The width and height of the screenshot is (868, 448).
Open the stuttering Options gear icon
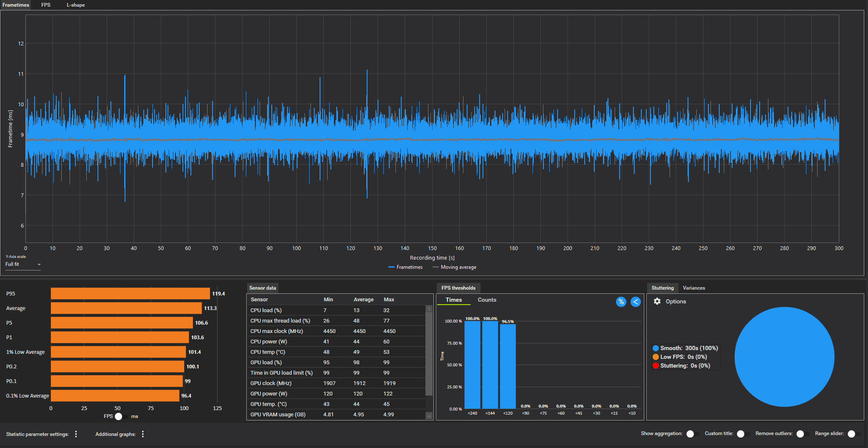pyautogui.click(x=657, y=301)
